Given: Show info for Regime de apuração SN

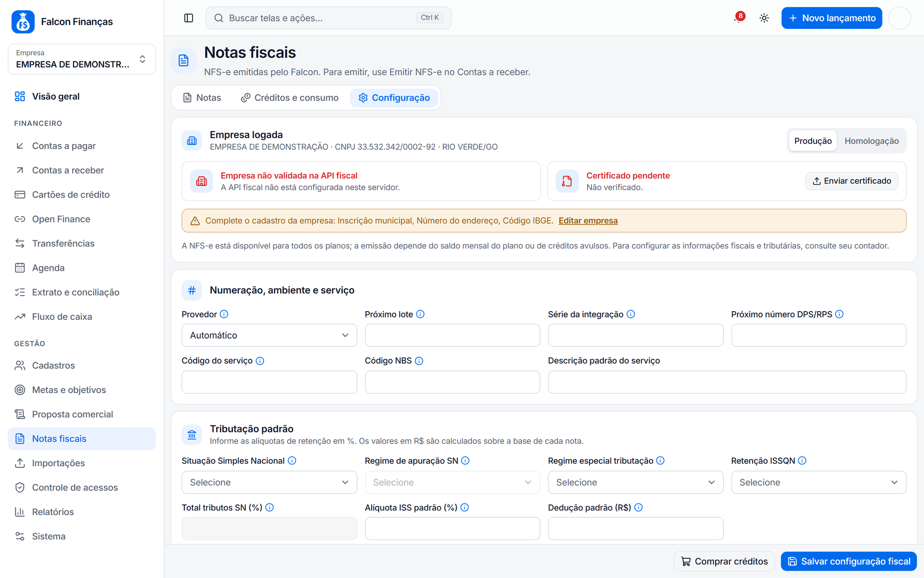Looking at the screenshot, I should click(x=465, y=460).
